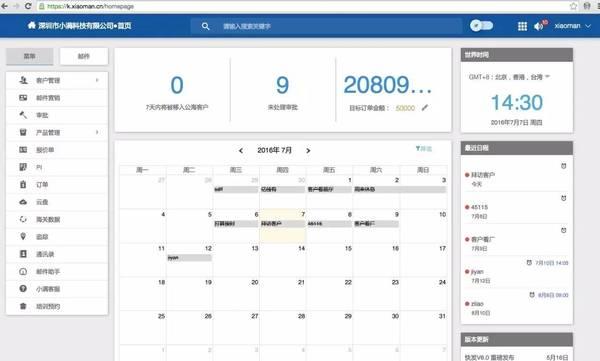Go to previous month in calendar
Screen dimensions: 600x361
[x=241, y=150]
